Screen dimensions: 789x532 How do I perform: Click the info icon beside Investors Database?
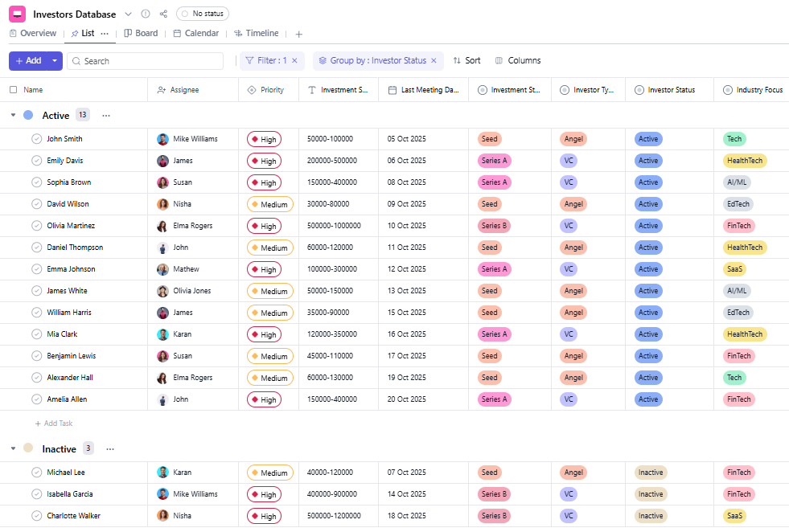(x=146, y=14)
